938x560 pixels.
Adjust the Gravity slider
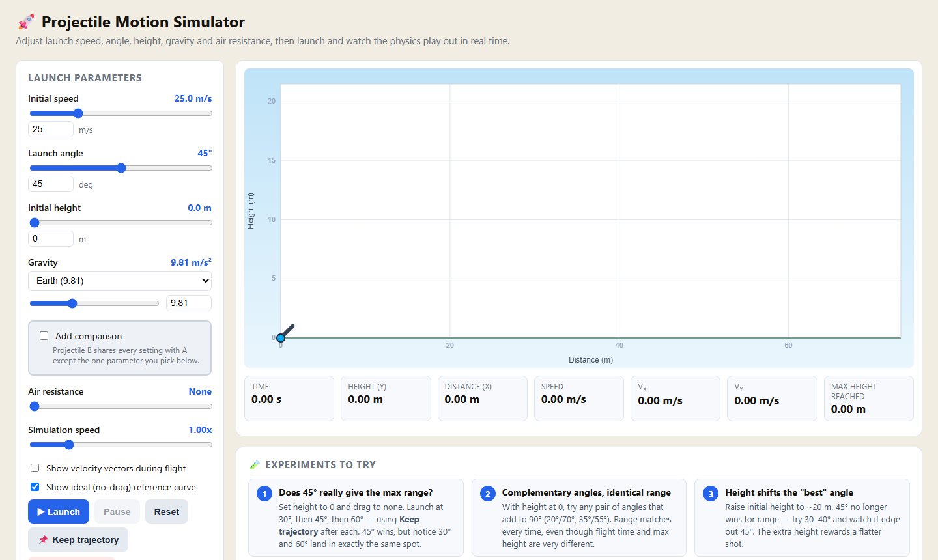pos(94,303)
